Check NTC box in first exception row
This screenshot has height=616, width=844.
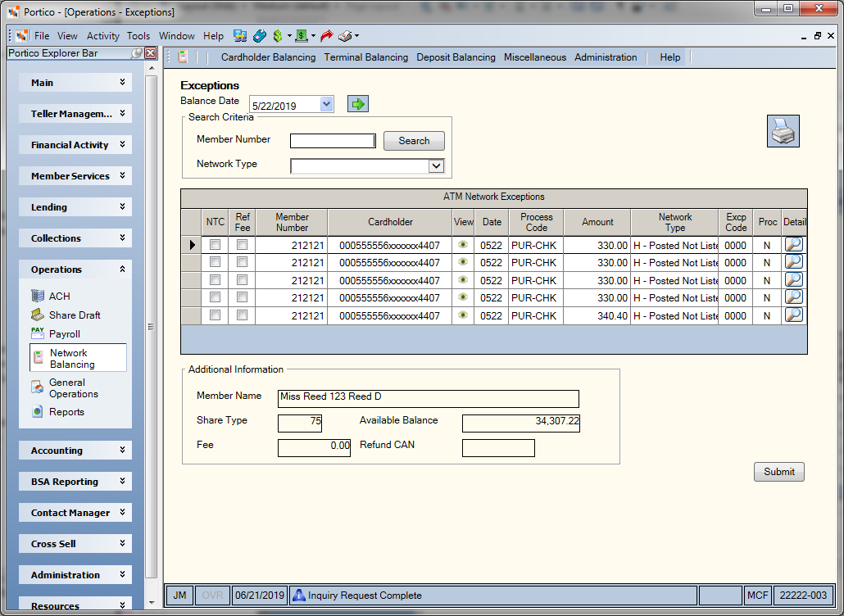(215, 245)
